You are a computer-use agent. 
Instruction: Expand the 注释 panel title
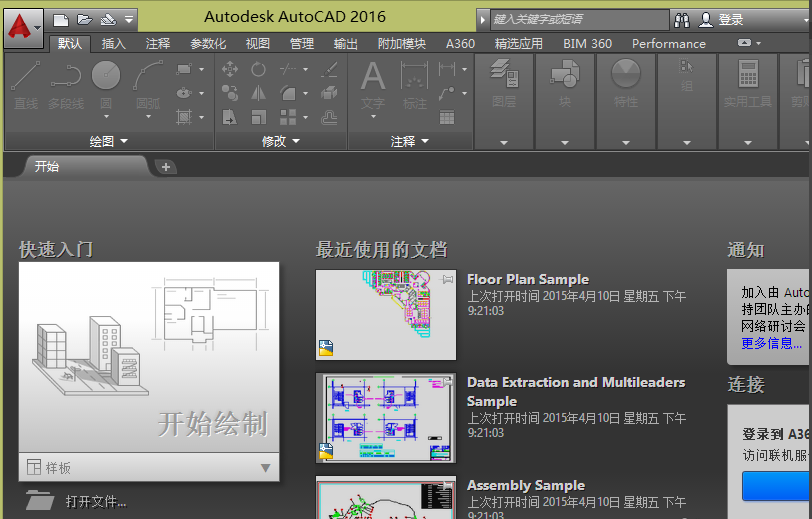[409, 141]
